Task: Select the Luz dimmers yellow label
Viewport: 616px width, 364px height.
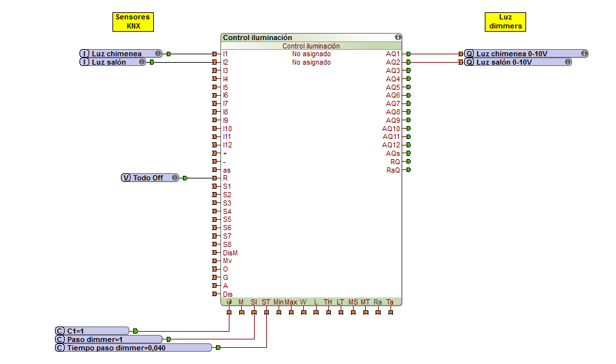Action: coord(505,21)
